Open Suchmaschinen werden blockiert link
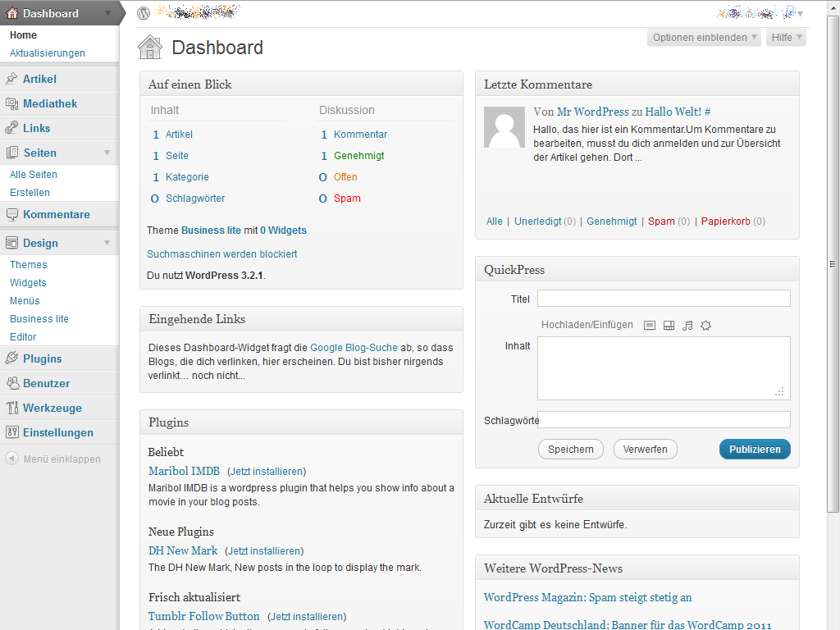The image size is (840, 630). pyautogui.click(x=221, y=254)
